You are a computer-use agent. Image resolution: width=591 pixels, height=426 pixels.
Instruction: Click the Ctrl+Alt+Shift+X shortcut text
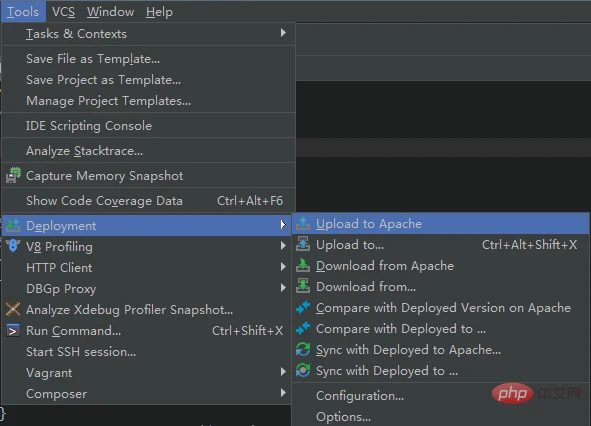coord(530,245)
